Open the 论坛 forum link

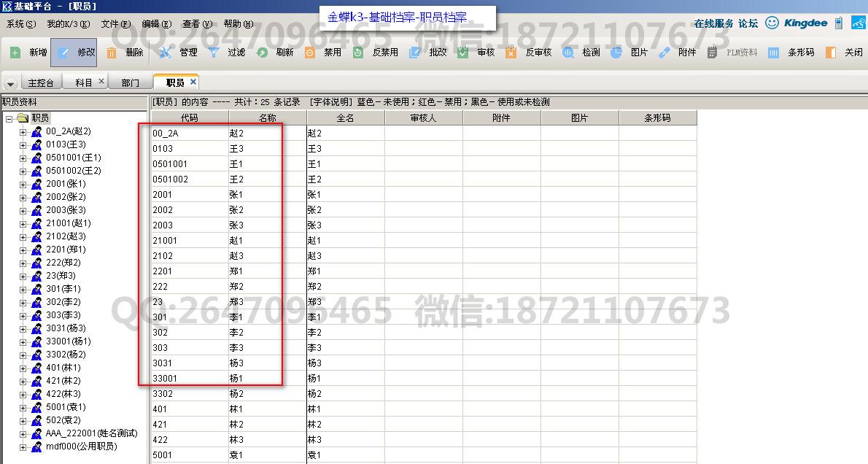(748, 23)
